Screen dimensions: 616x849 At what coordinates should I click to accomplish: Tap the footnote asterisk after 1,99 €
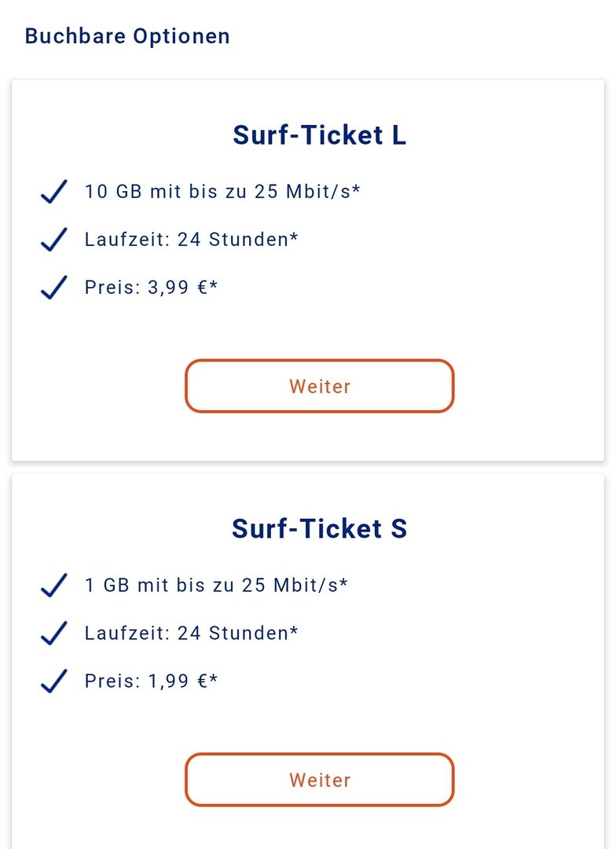tap(214, 678)
